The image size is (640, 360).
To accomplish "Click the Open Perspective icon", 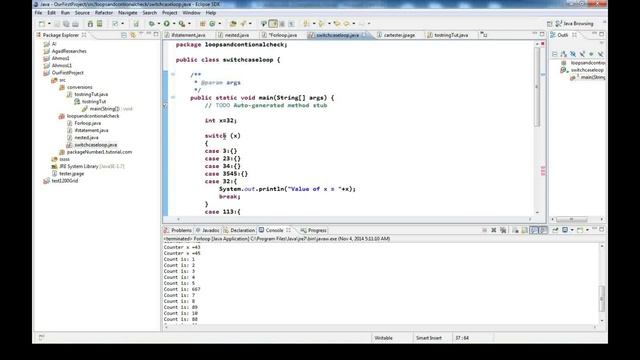I will (549, 24).
